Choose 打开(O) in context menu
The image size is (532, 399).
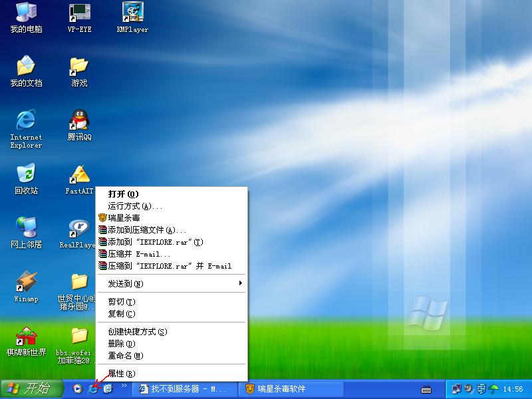pos(172,194)
